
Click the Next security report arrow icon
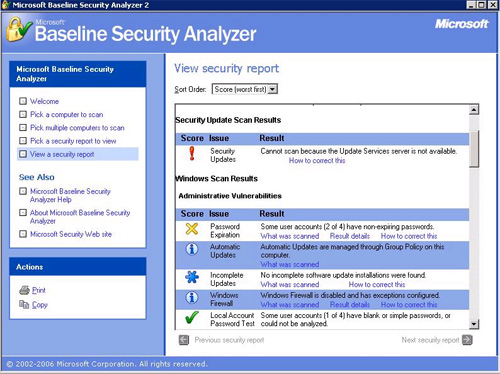click(x=467, y=340)
